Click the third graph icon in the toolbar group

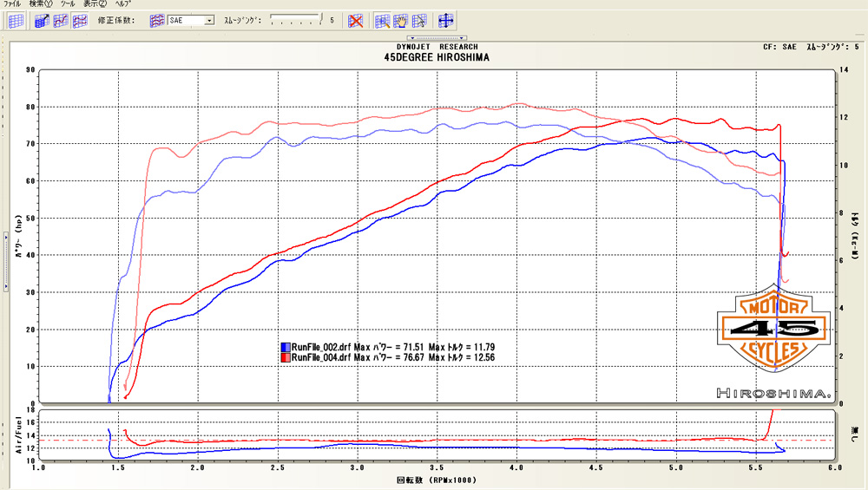point(60,20)
